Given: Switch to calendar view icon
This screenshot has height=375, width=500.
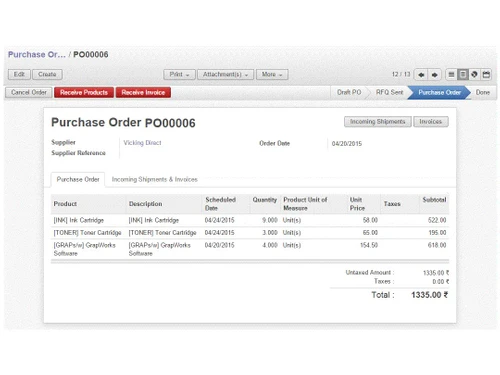Looking at the screenshot, I should tap(486, 74).
